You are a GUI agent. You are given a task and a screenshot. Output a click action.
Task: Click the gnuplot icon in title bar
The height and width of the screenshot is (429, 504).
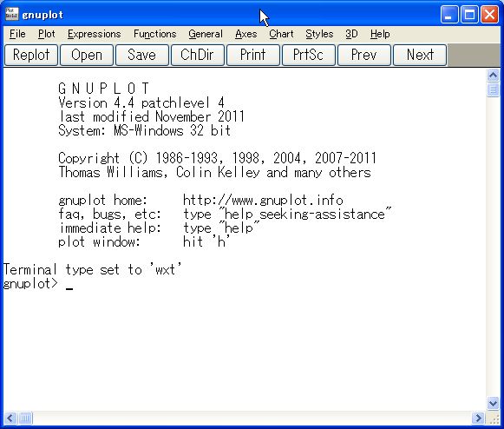(x=11, y=14)
